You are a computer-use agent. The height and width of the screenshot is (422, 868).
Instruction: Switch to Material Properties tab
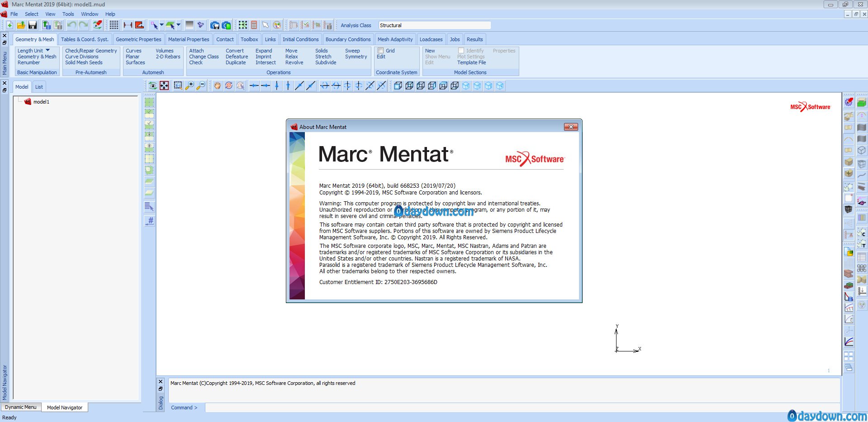point(189,39)
